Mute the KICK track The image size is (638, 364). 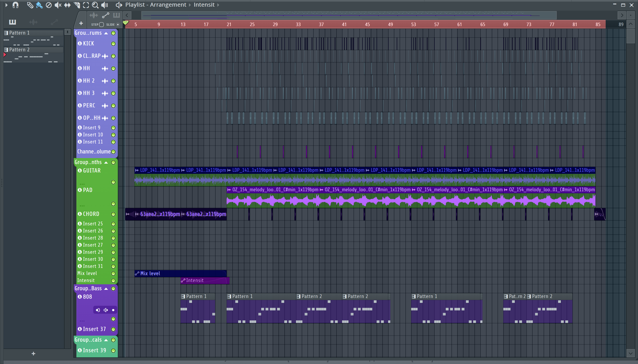(x=113, y=44)
